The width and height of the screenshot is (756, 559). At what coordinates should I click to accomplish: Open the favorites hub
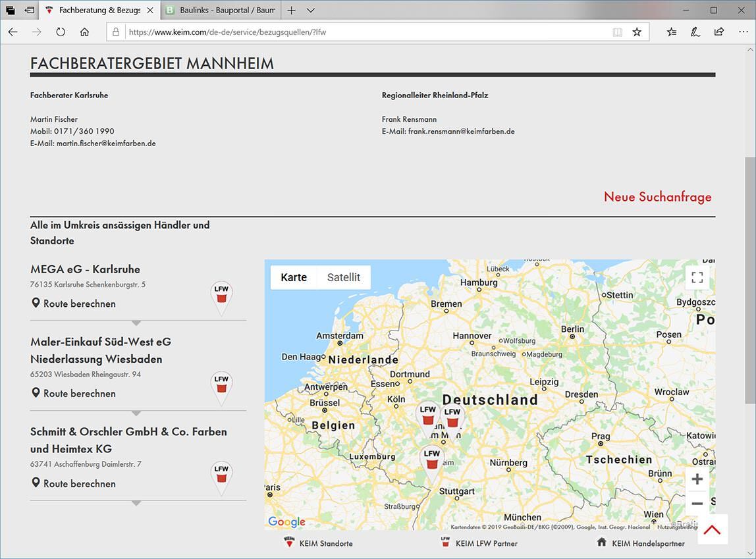[672, 32]
